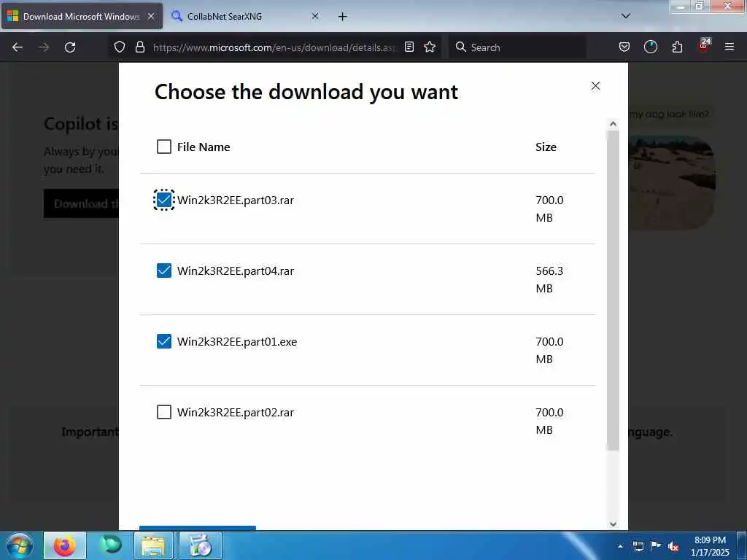Click the padlock site security icon
The image size is (747, 560).
[x=139, y=47]
